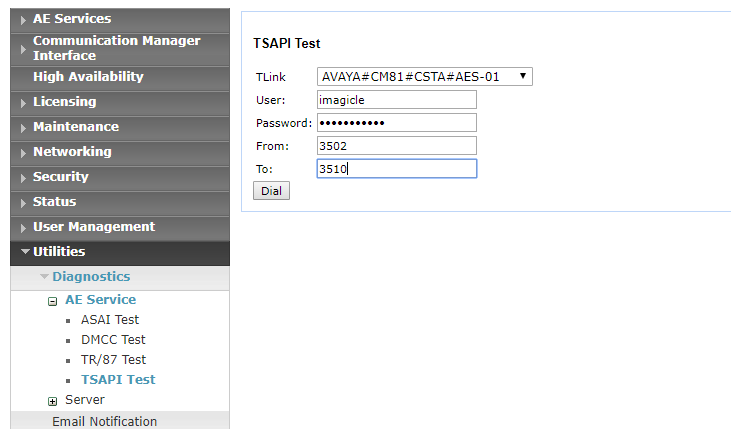Collapse the Utilities menu section
This screenshot has width=731, height=429.
58,252
